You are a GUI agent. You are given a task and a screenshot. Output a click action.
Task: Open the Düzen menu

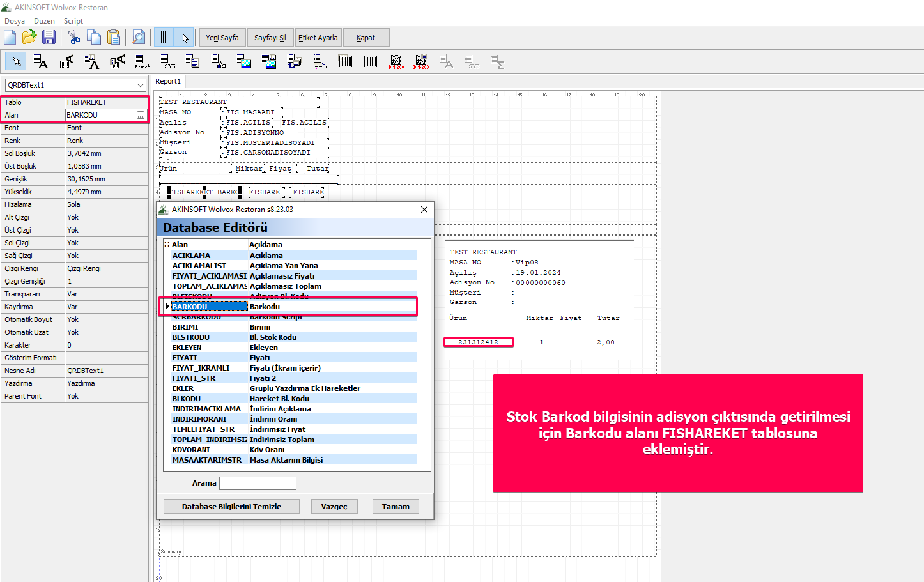44,21
